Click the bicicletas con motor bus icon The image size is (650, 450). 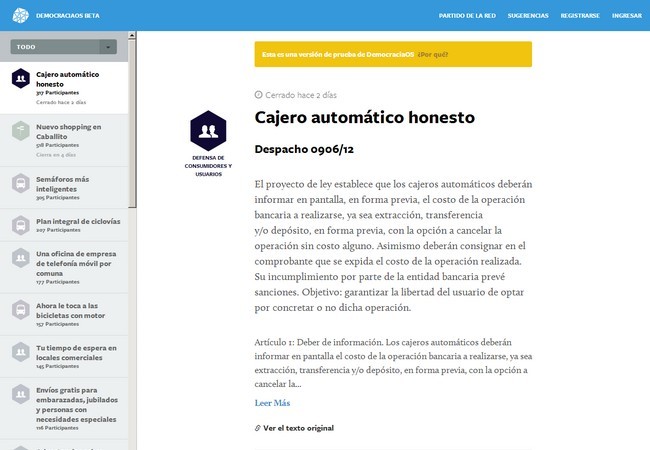(x=21, y=310)
